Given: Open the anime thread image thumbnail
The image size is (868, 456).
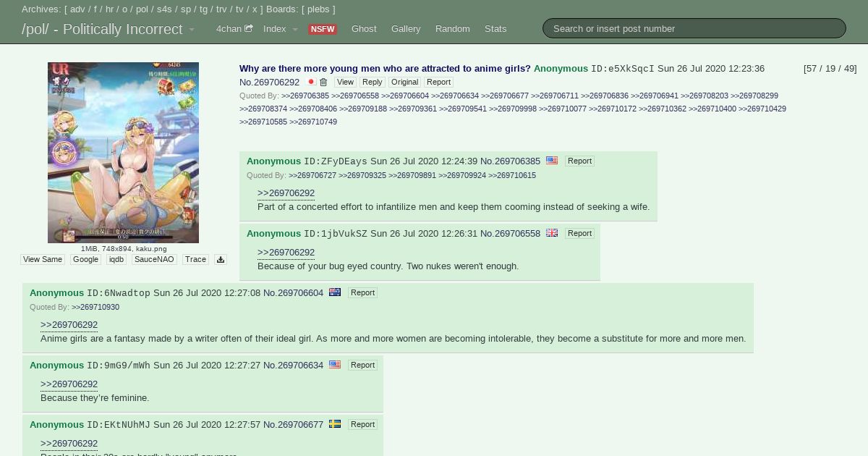Looking at the screenshot, I should 123,153.
